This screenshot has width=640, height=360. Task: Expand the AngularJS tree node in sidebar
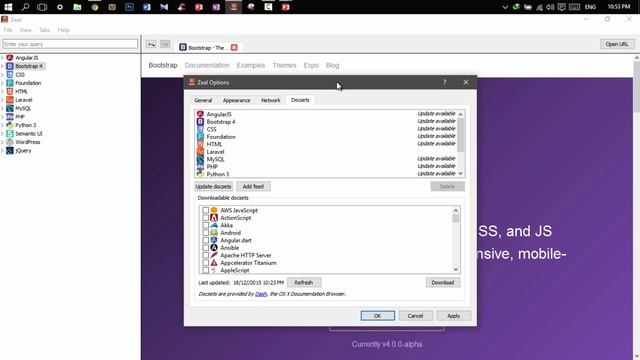point(2,58)
